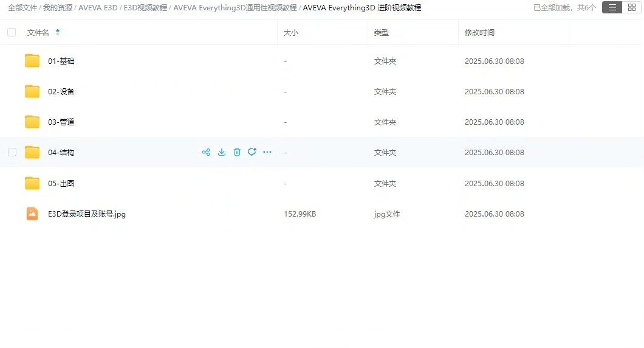Click current folder AVEVA Everything3D 进阶视频教程 breadcrumb
The image size is (644, 348).
coord(362,7)
